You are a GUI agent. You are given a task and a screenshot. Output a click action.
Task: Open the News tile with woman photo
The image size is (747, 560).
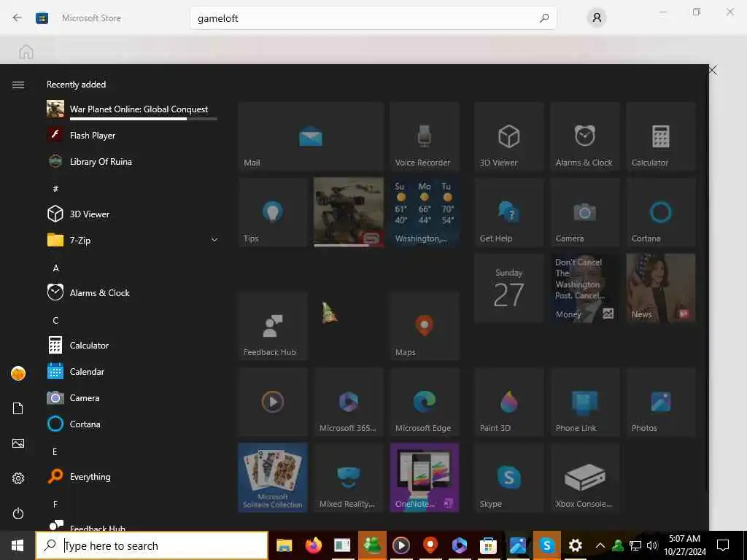661,288
